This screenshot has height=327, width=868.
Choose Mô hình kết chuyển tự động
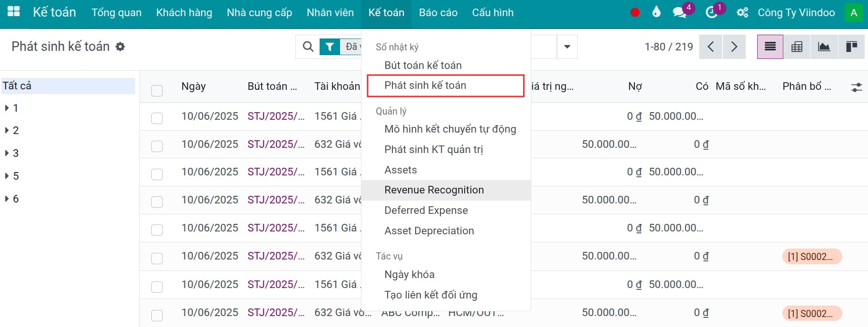click(446, 129)
